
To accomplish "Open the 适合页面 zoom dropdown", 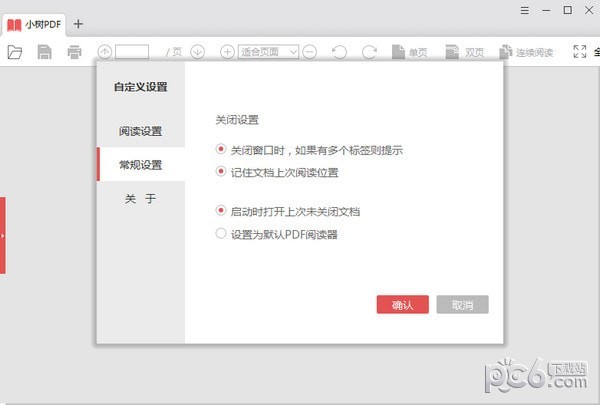I will coord(268,52).
